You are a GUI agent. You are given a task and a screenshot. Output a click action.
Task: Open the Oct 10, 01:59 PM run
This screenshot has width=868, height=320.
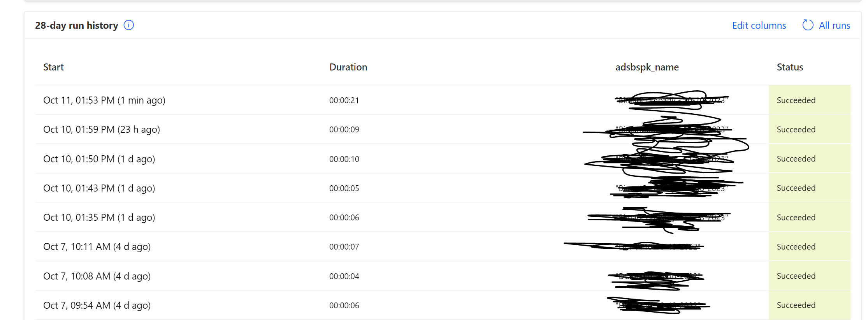(101, 130)
